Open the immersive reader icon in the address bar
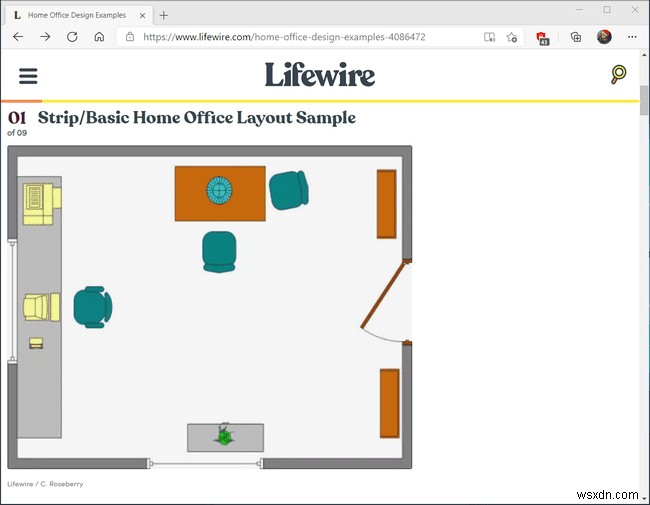Image resolution: width=650 pixels, height=505 pixels. (x=490, y=37)
